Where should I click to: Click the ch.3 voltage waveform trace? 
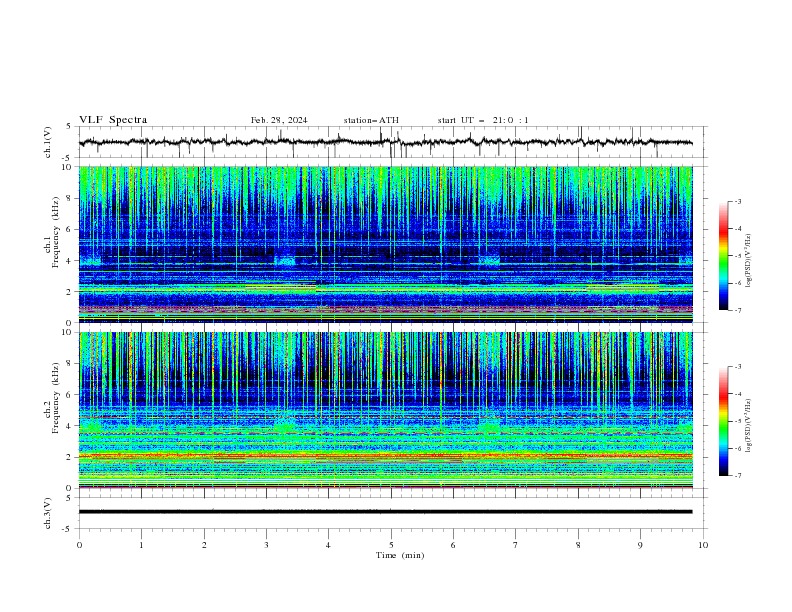click(x=385, y=512)
